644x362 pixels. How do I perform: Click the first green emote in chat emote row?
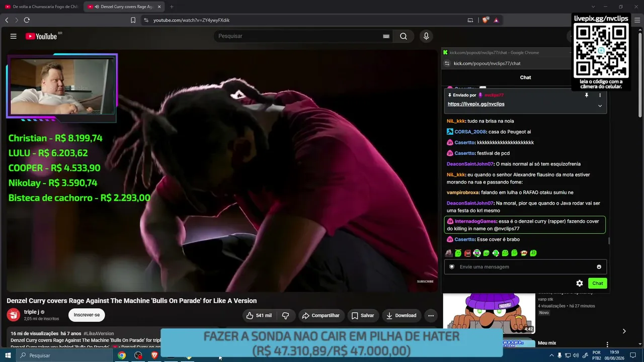tap(458, 253)
